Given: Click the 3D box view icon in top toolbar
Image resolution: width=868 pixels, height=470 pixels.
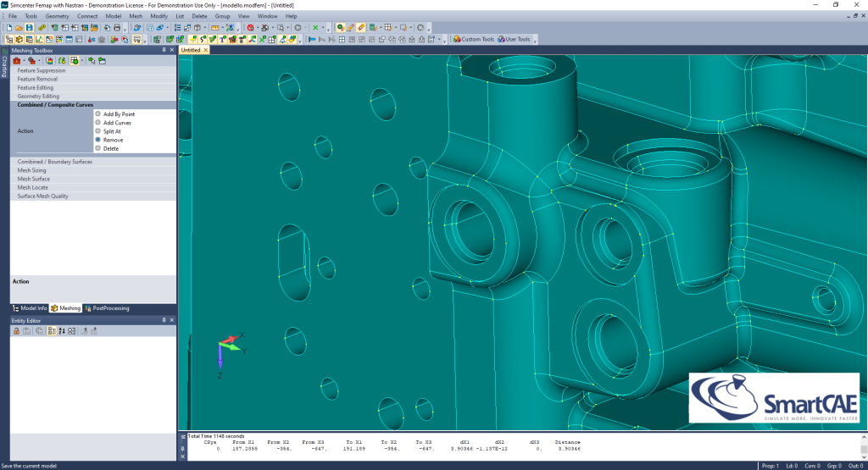Looking at the screenshot, I should tap(197, 28).
